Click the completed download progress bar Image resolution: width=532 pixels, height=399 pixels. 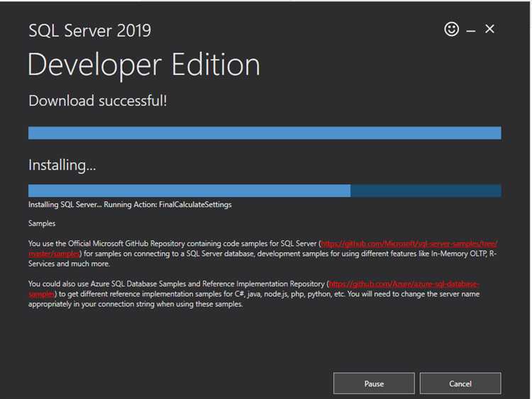[x=265, y=133]
